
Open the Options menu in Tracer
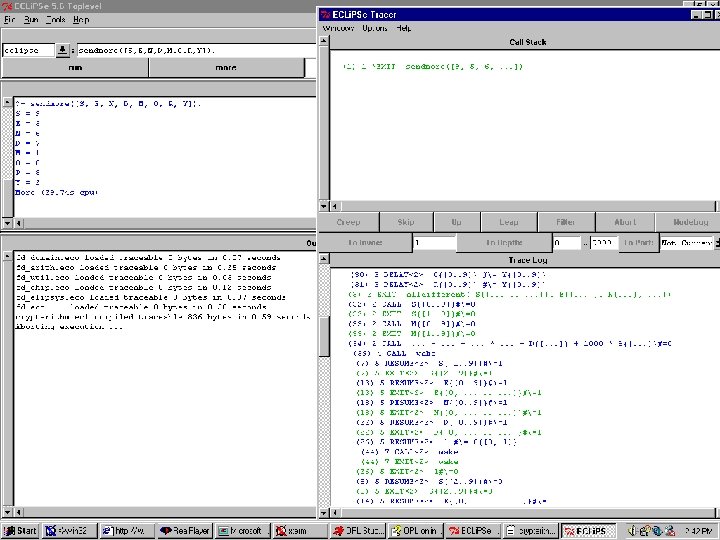click(376, 28)
